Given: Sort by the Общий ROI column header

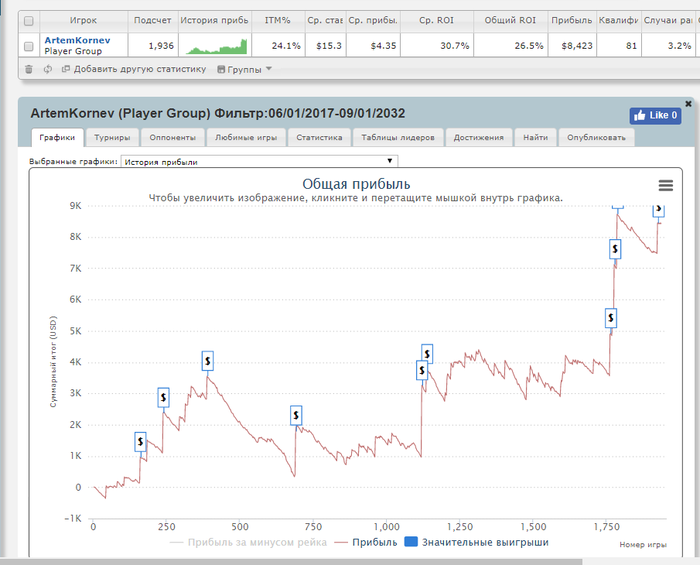Looking at the screenshot, I should tap(510, 21).
